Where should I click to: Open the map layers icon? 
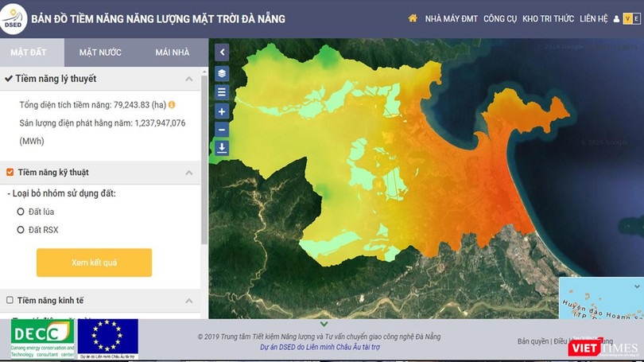click(x=222, y=73)
